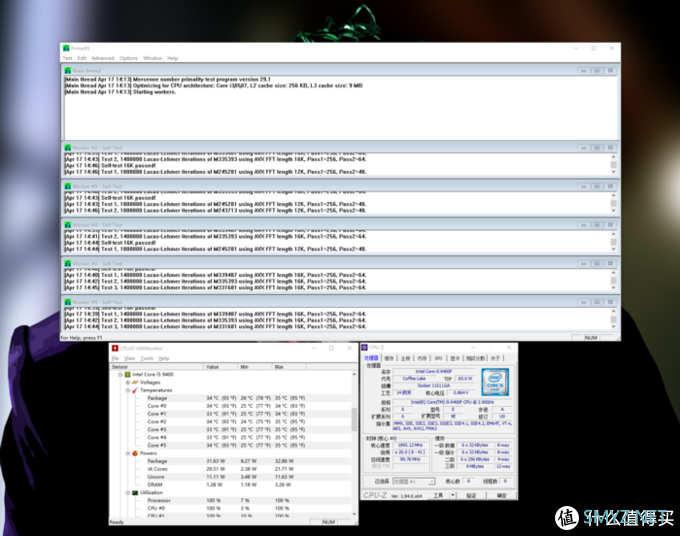The height and width of the screenshot is (536, 680).
Task: Select the Processor utilization row
Action: click(230, 500)
